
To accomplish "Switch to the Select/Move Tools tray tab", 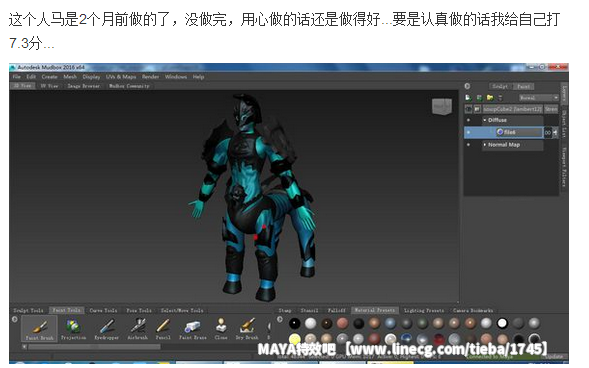I will click(x=182, y=311).
